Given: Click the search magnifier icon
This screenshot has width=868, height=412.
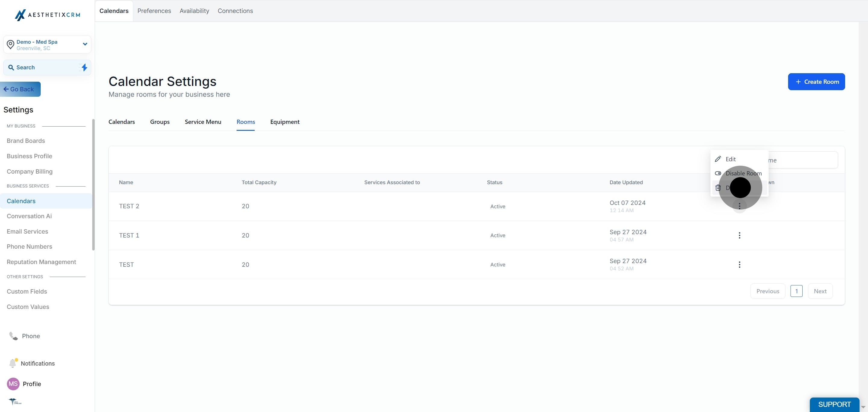Looking at the screenshot, I should point(11,68).
